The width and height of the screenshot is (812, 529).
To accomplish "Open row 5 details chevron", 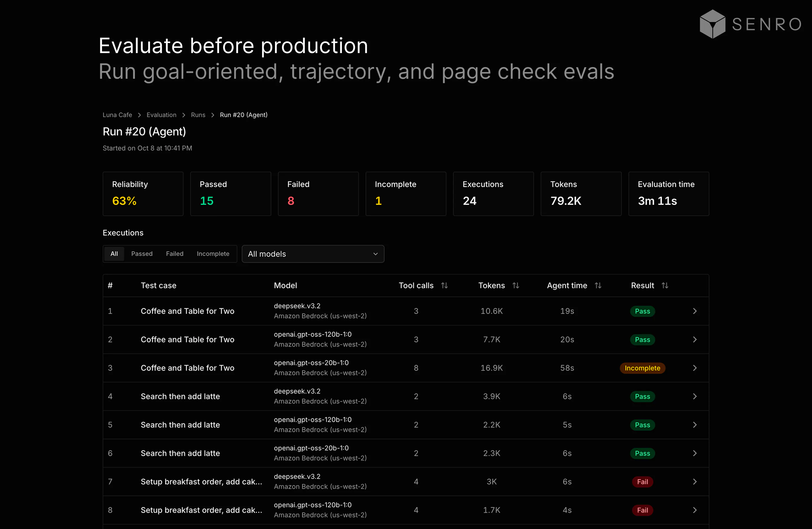I will click(695, 425).
